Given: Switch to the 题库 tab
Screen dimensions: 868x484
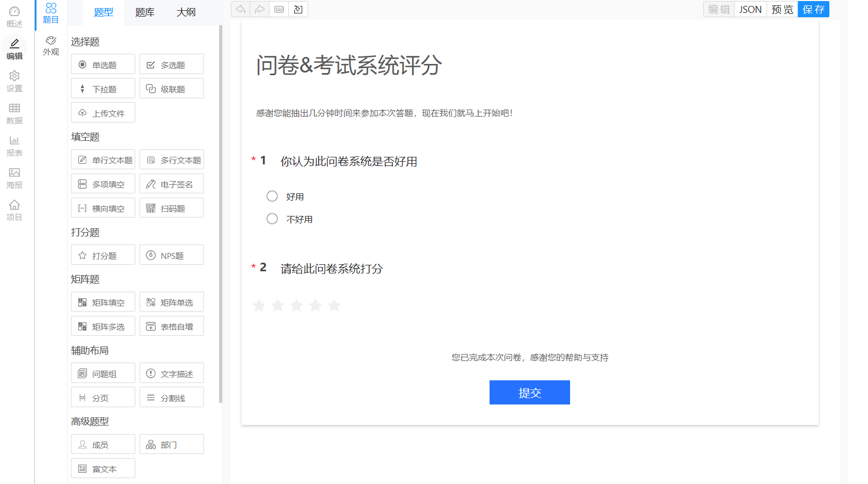Looking at the screenshot, I should (x=145, y=12).
